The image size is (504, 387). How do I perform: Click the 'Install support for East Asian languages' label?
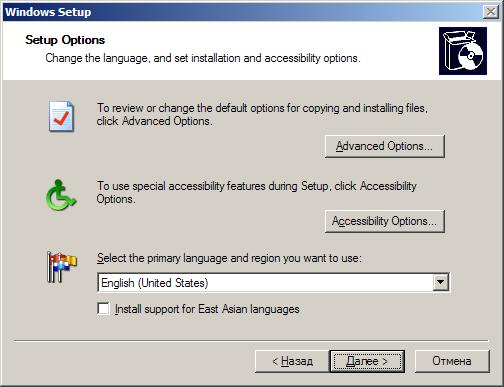click(207, 309)
